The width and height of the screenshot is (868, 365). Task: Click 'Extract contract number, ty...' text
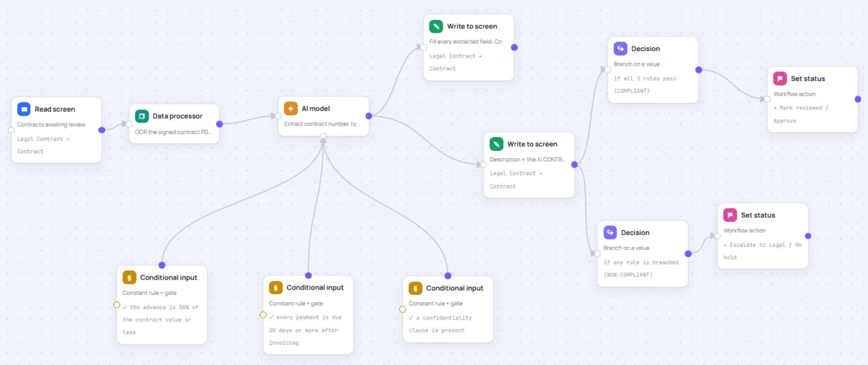[321, 124]
